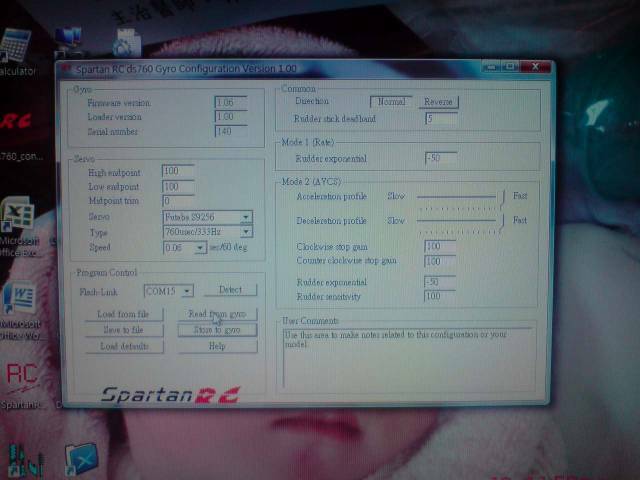Open the document icon beside the network icon
Screen dimensions: 640x480
[127, 42]
